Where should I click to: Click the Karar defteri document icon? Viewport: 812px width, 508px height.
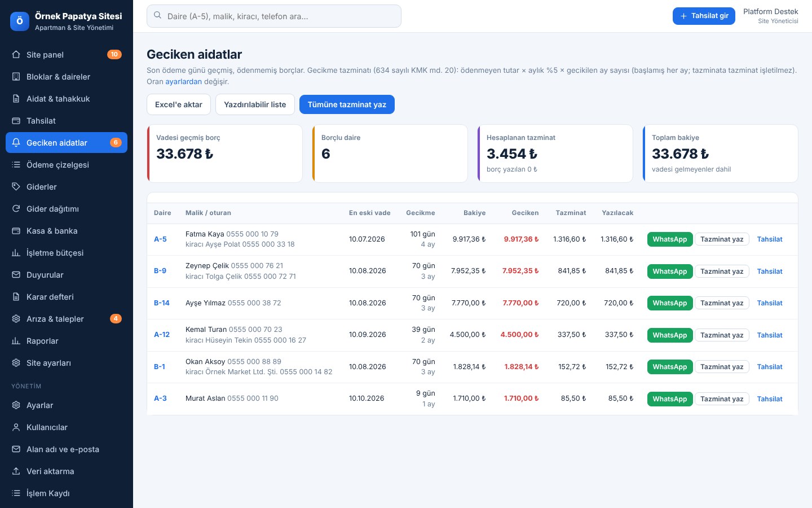tap(16, 297)
